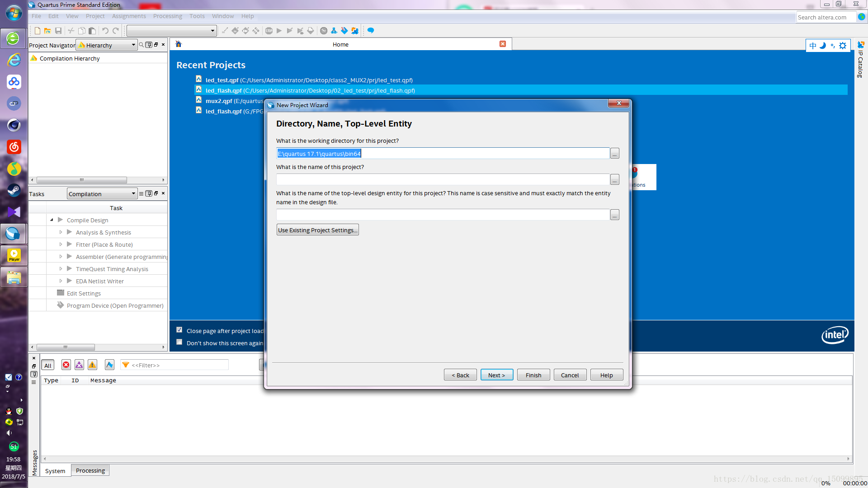
Task: Open the Processing menu
Action: coord(168,16)
